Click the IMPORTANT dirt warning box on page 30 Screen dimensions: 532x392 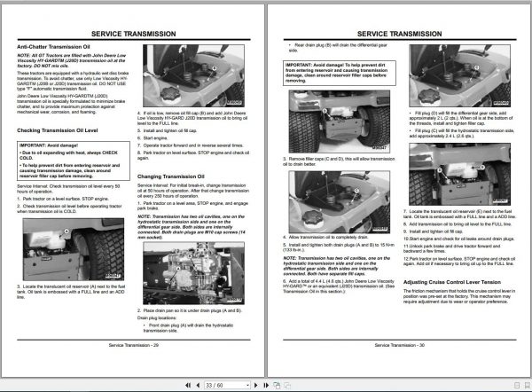click(x=340, y=73)
